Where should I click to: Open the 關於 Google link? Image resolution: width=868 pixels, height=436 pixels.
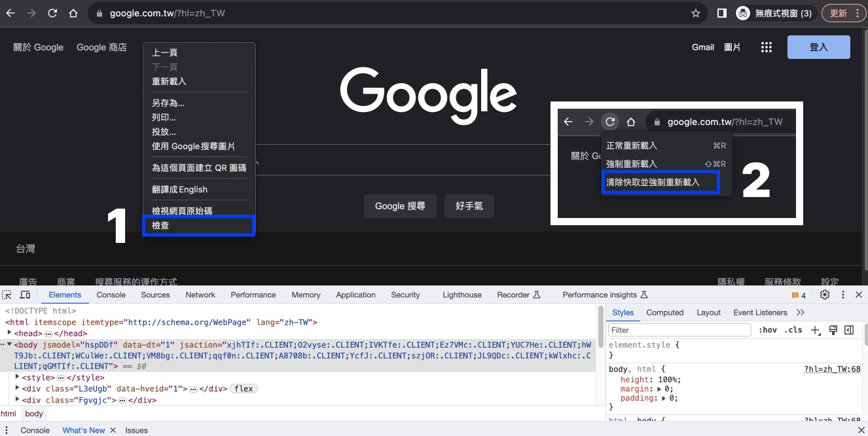(x=39, y=47)
